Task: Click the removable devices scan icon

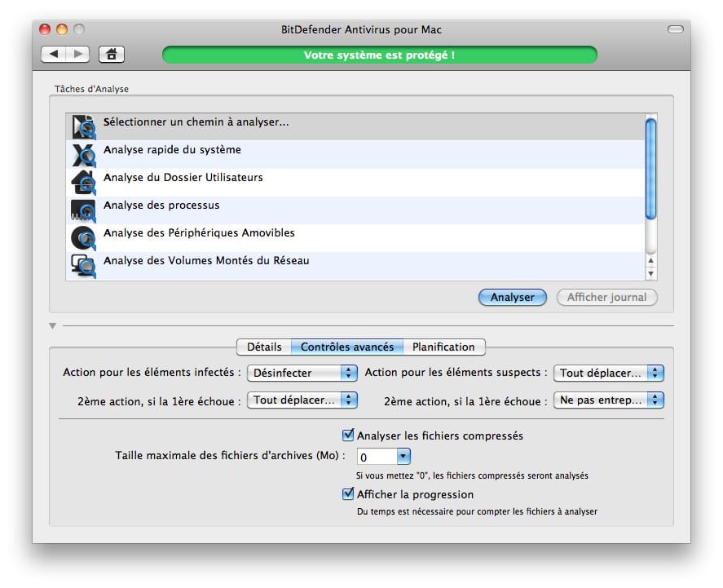Action: [83, 238]
